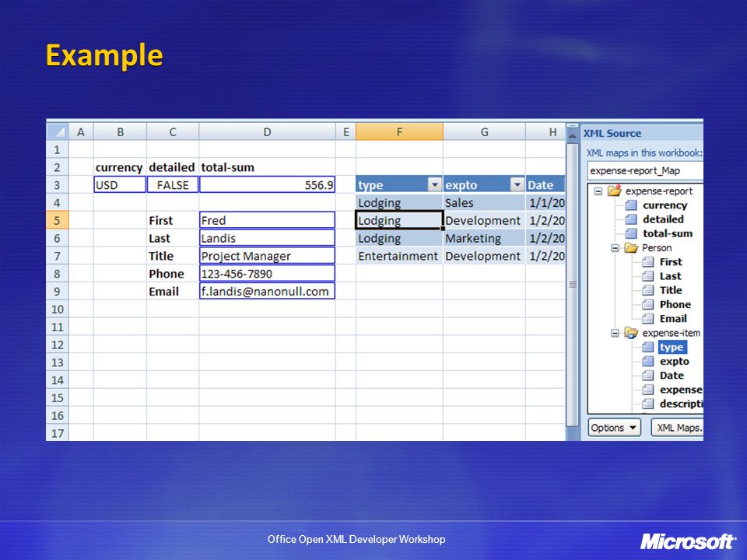Click cell containing Landis
Screen dimensions: 747x560
click(267, 238)
